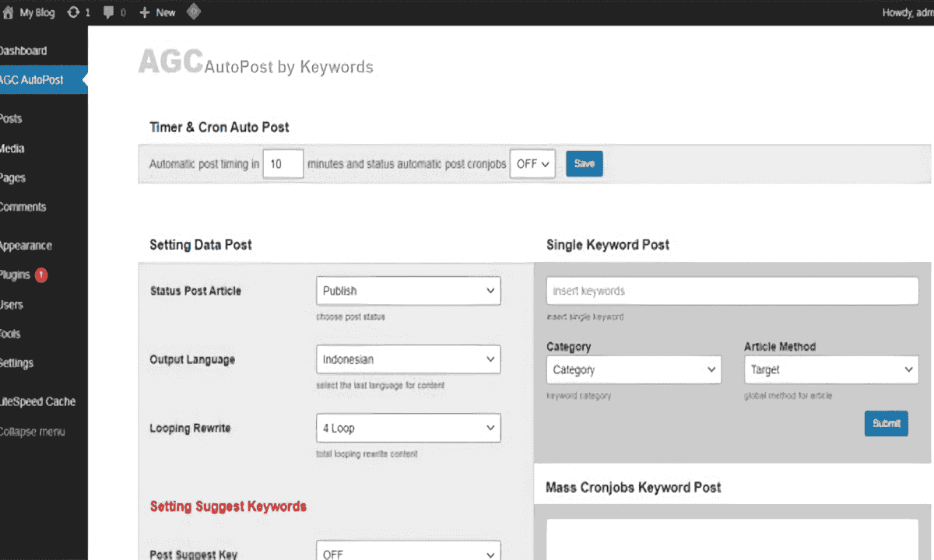The image size is (934, 560).
Task: Click the Mass Cronjobs Keyword Post text area
Action: [732, 540]
